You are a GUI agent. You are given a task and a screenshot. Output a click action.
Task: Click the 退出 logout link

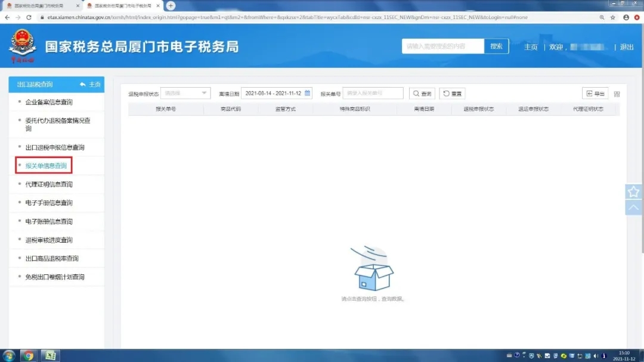click(x=627, y=47)
